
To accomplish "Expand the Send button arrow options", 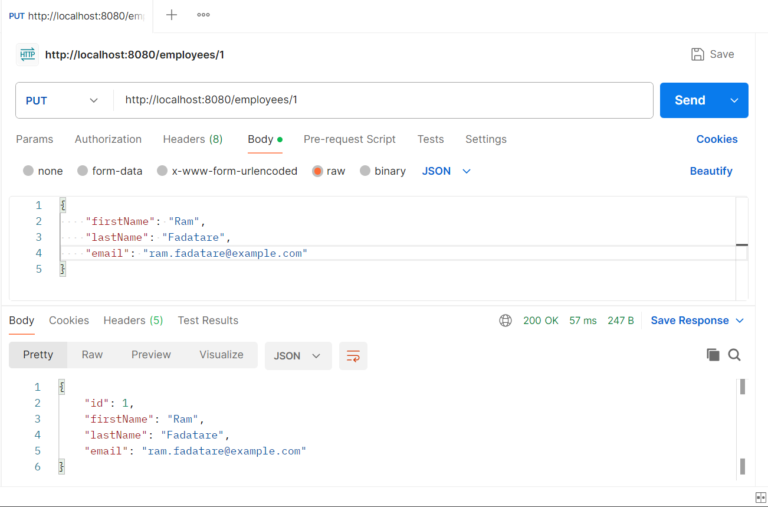I will (x=734, y=100).
